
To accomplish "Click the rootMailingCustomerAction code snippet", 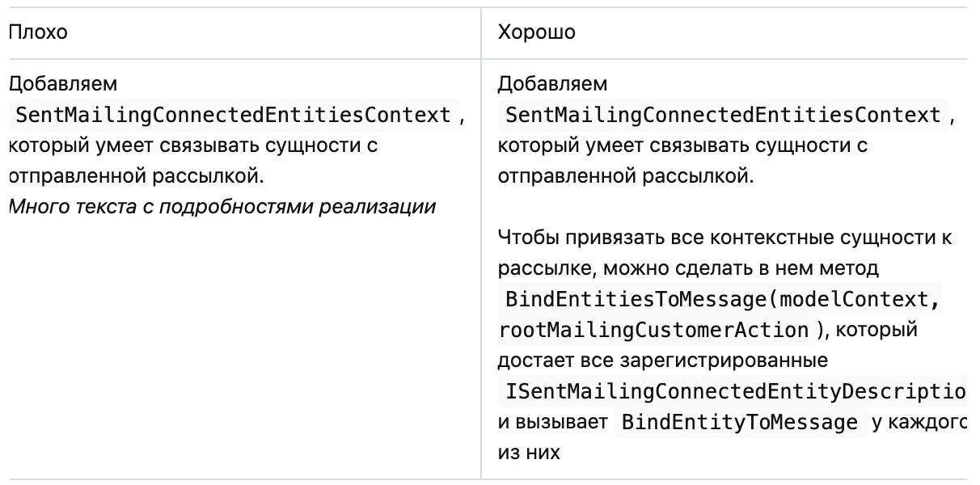I will (657, 330).
